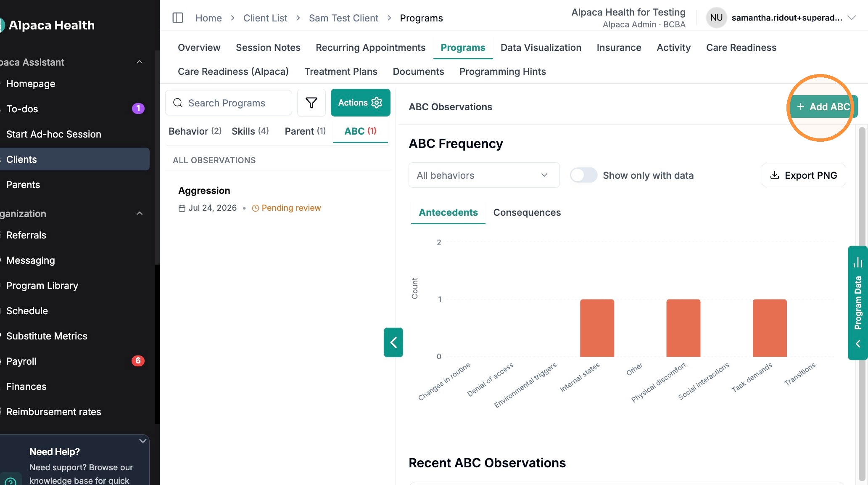Switch to the Consequences tab
This screenshot has width=868, height=485.
(x=527, y=212)
